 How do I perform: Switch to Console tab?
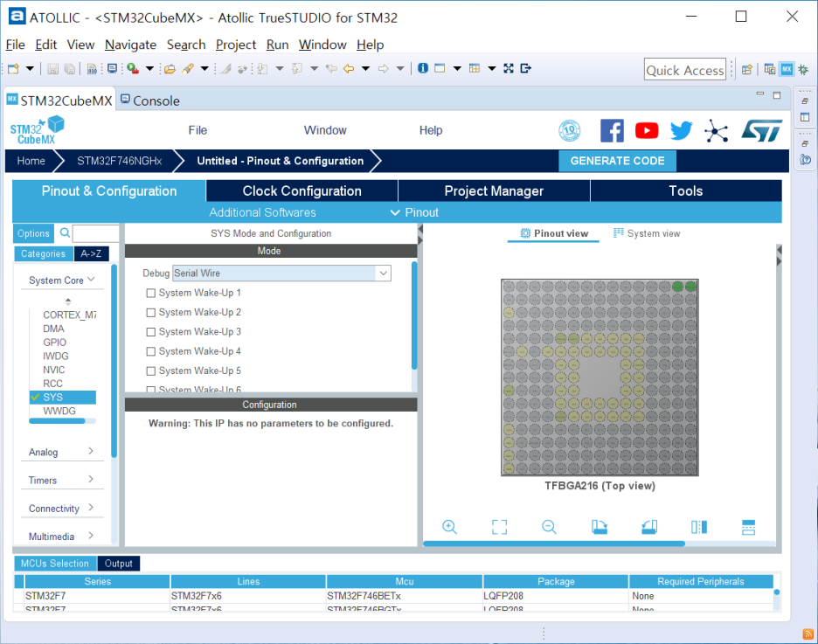pos(150,100)
